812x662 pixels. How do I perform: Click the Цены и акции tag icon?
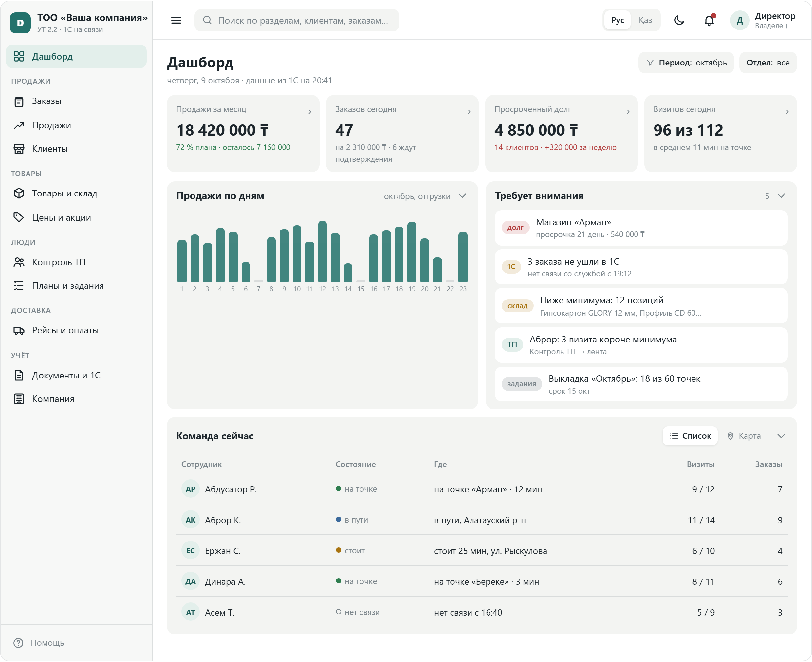(x=19, y=217)
